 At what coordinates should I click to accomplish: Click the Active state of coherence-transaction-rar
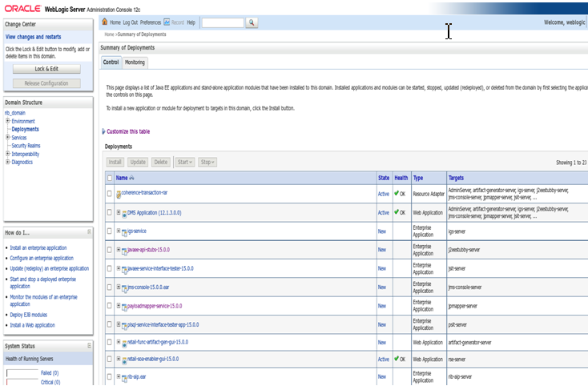pos(384,194)
